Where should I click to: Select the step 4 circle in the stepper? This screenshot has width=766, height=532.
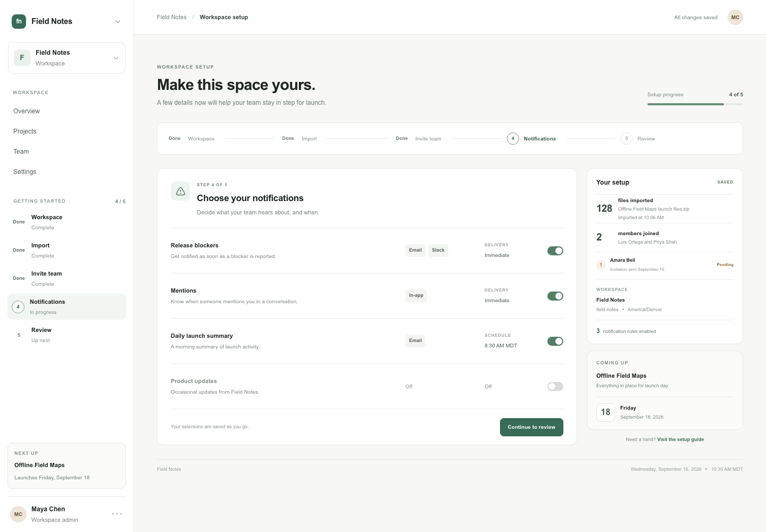point(513,139)
